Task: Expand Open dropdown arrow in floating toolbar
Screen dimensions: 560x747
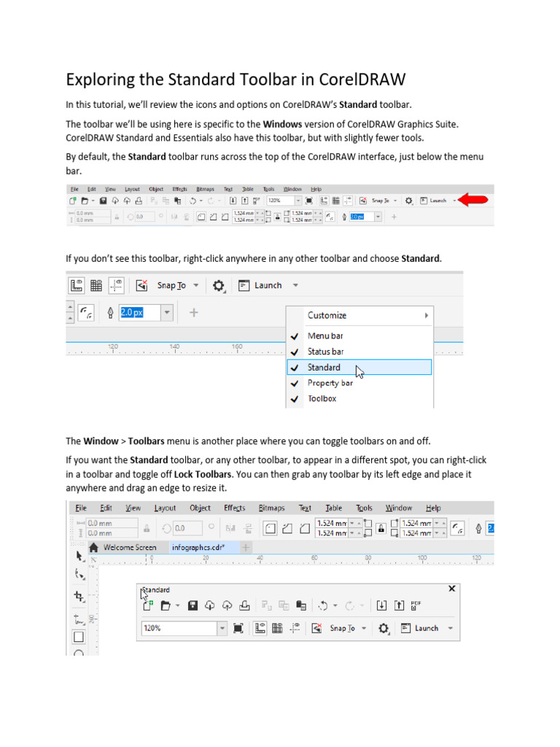Action: (x=177, y=605)
